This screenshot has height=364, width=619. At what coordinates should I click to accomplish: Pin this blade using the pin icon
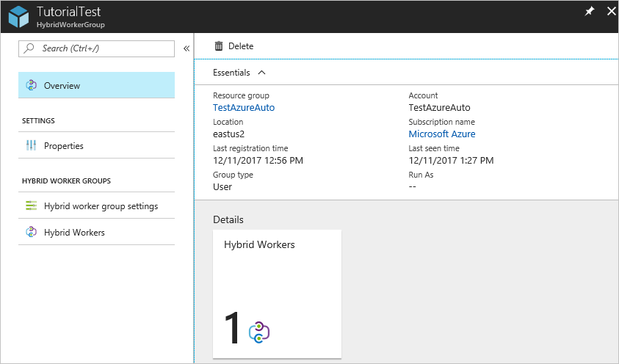[x=589, y=12]
